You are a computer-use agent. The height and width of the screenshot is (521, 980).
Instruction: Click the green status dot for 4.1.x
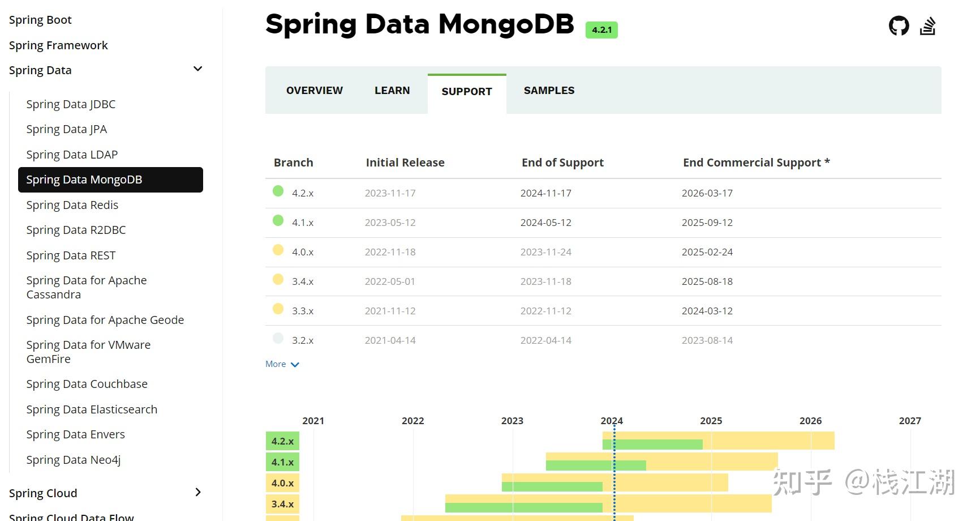pos(278,220)
